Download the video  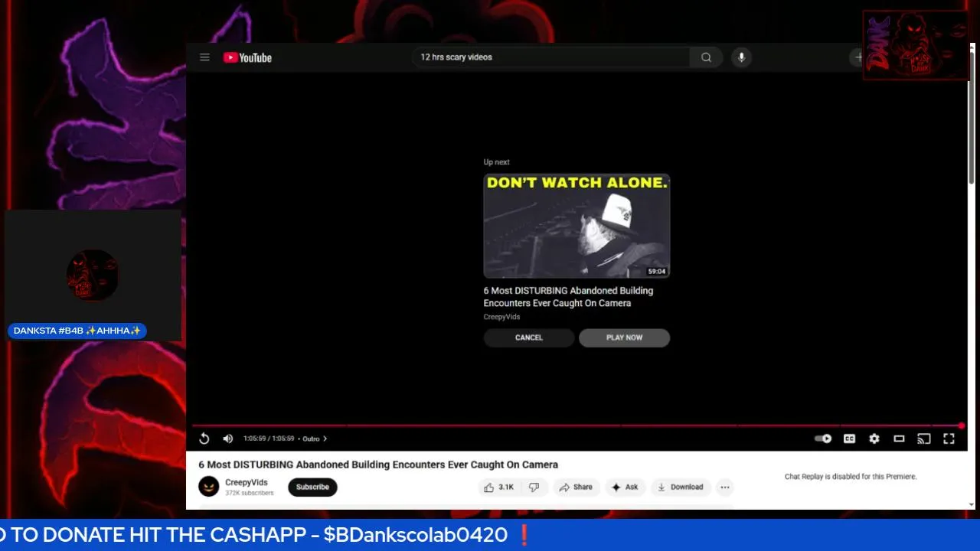[x=680, y=487]
